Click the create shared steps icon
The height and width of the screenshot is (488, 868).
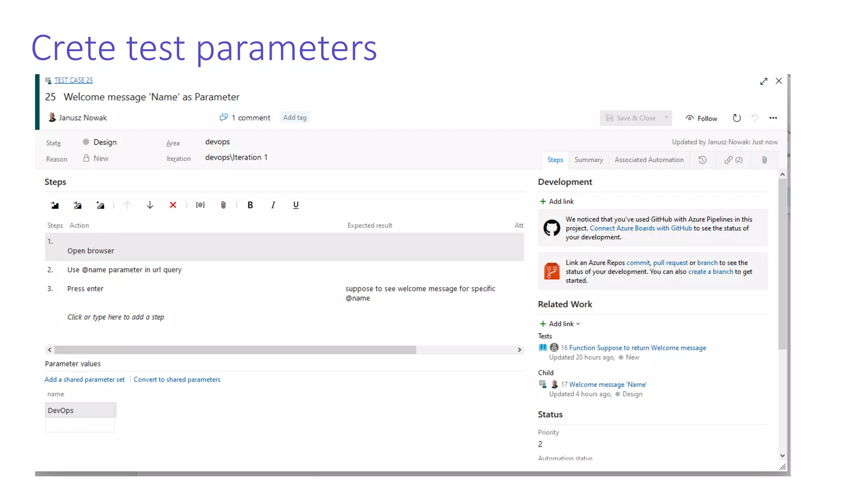100,205
